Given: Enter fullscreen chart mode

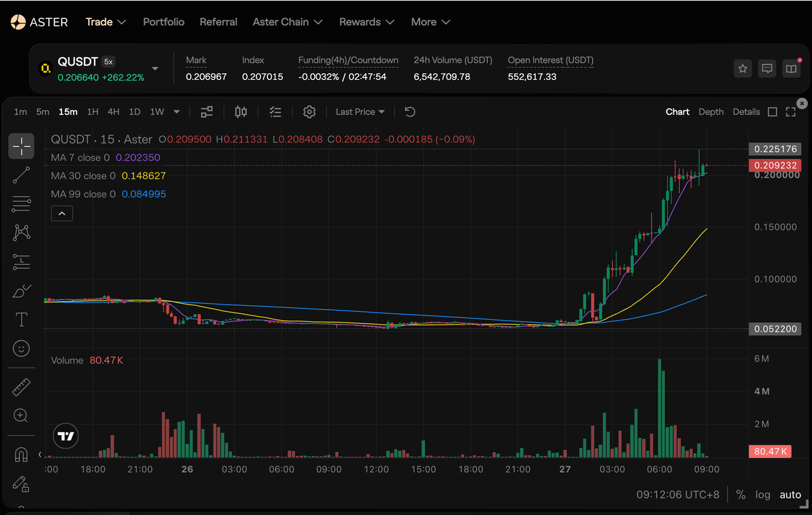Looking at the screenshot, I should click(790, 112).
